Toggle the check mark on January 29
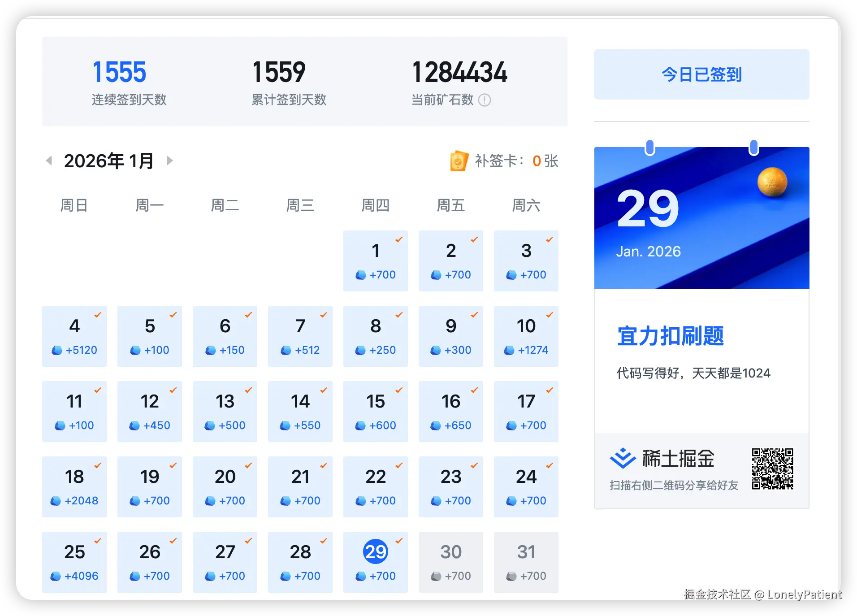 (x=399, y=541)
